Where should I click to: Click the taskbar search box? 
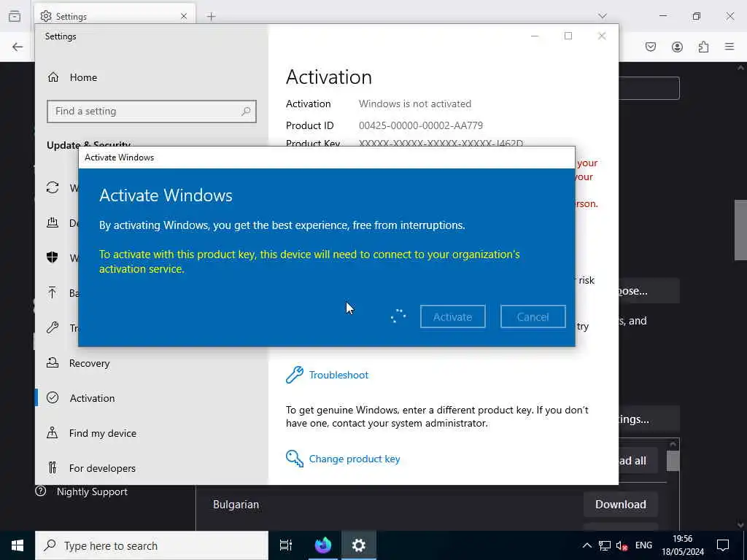152,545
